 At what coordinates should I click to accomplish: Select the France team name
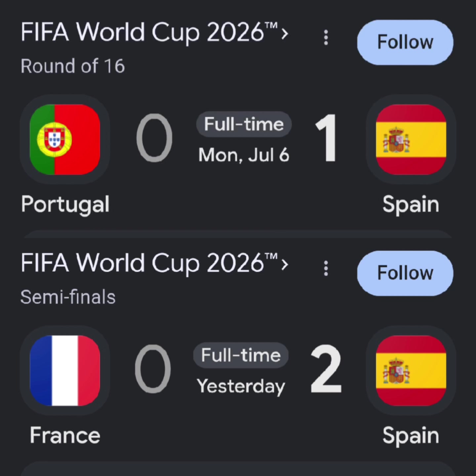click(65, 435)
